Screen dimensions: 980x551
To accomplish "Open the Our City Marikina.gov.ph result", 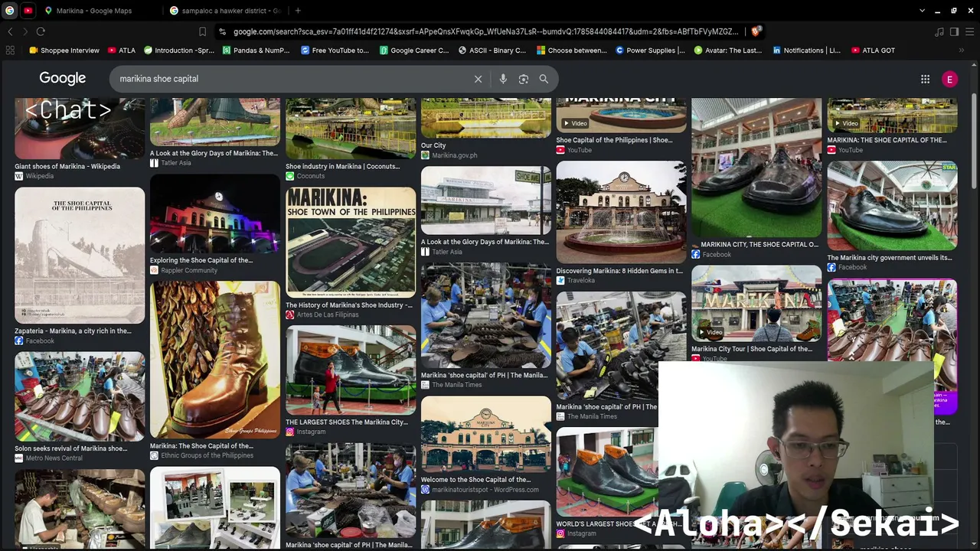I will [433, 145].
